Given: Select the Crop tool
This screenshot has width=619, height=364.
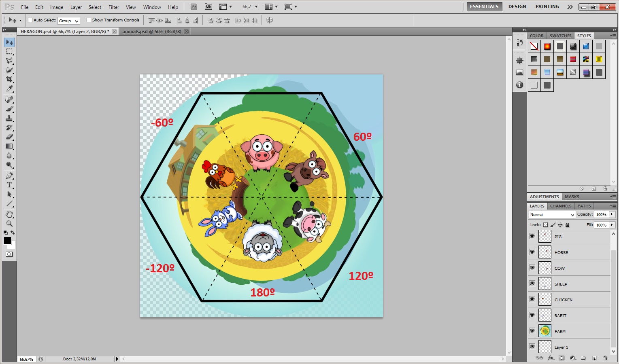Looking at the screenshot, I should pyautogui.click(x=9, y=79).
